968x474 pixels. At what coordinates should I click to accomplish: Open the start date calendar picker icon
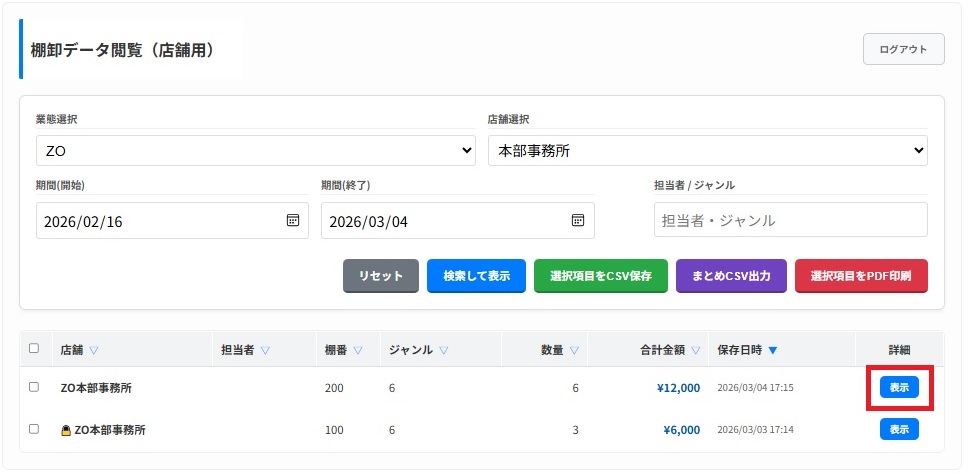293,221
